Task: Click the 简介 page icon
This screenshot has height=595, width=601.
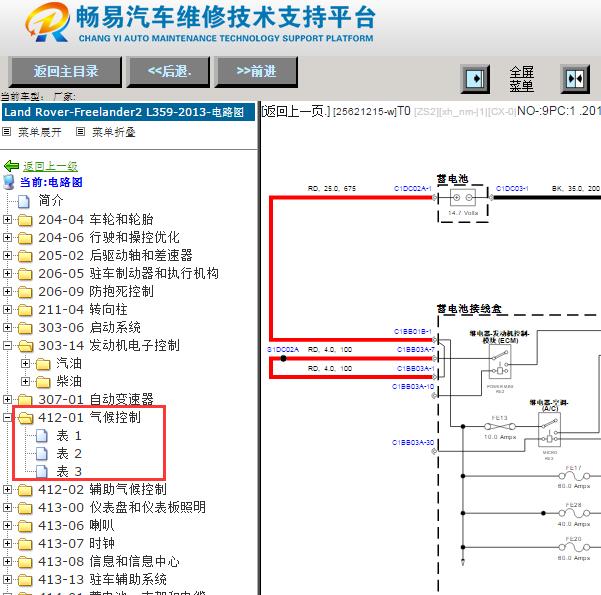Action: click(24, 201)
